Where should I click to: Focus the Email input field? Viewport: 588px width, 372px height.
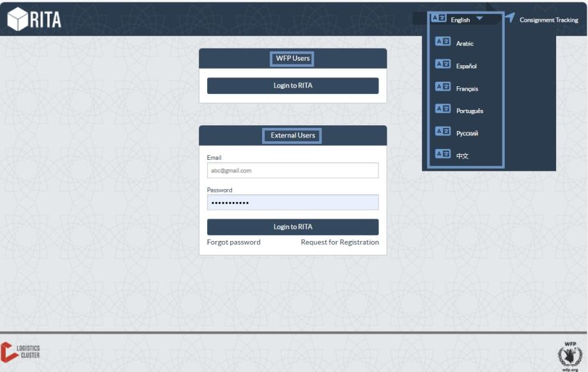[293, 170]
